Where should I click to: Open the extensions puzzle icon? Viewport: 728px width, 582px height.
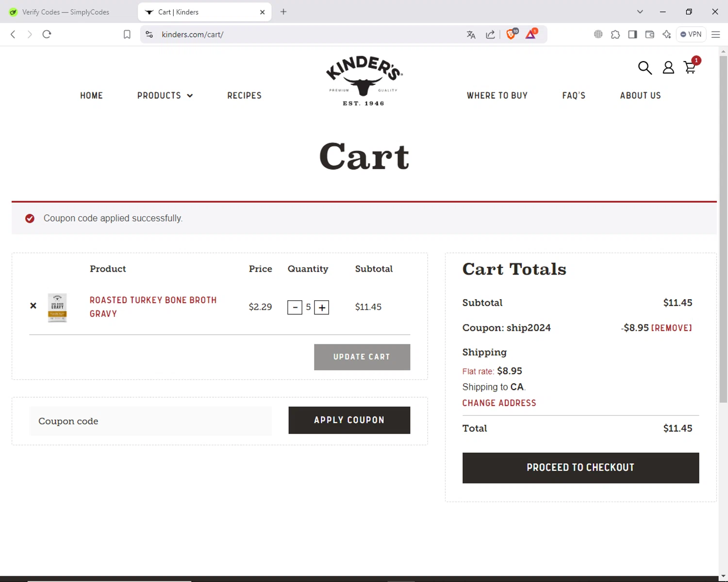coord(615,34)
